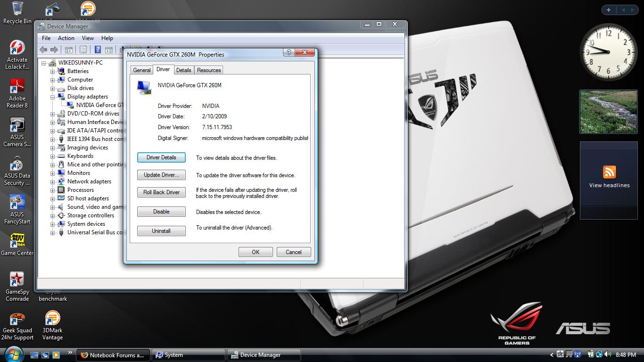Collapse the WIKEDSUNNY-PC root node
644x362 pixels.
tap(44, 63)
